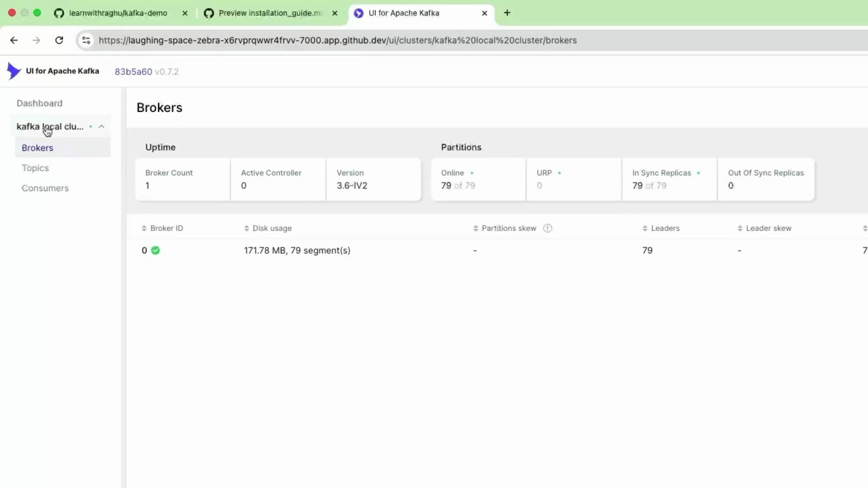868x488 pixels.
Task: Click the kafka local cluster name
Action: pyautogui.click(x=50, y=127)
